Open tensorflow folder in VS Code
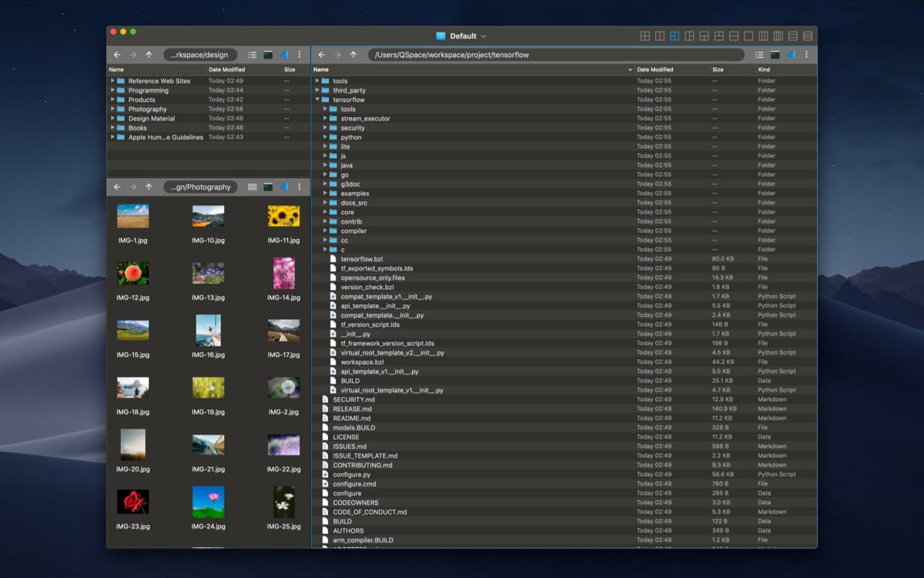 pos(791,55)
